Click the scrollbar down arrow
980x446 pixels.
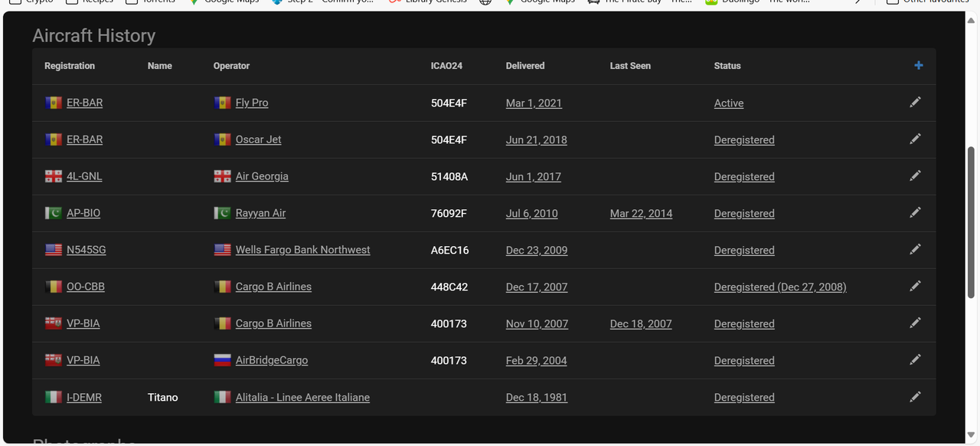[972, 435]
